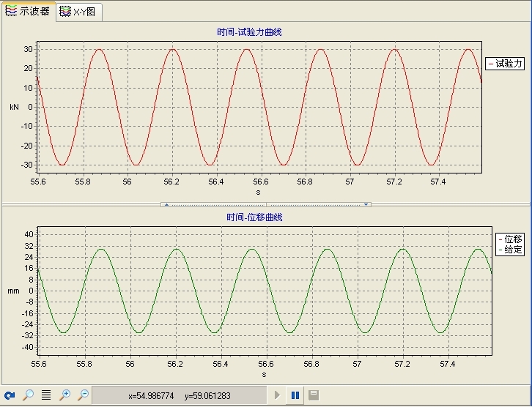Viewport: 532px width, 407px height.
Task: Click the red force curve plot area
Action: click(x=259, y=106)
